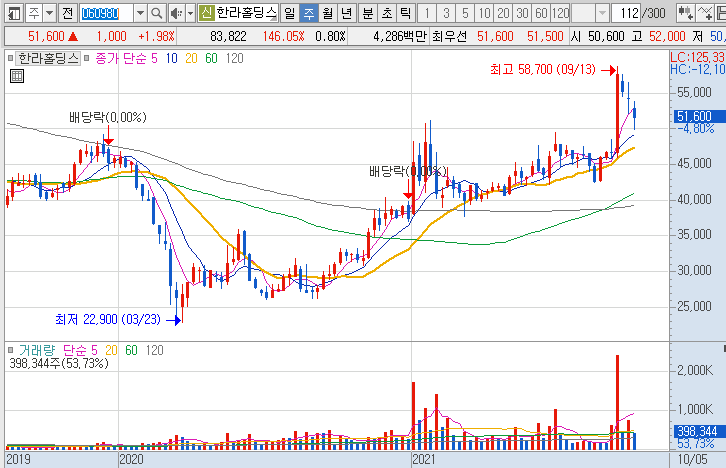
Task: Toggle marker before 종가 단순
Action: pyautogui.click(x=87, y=58)
